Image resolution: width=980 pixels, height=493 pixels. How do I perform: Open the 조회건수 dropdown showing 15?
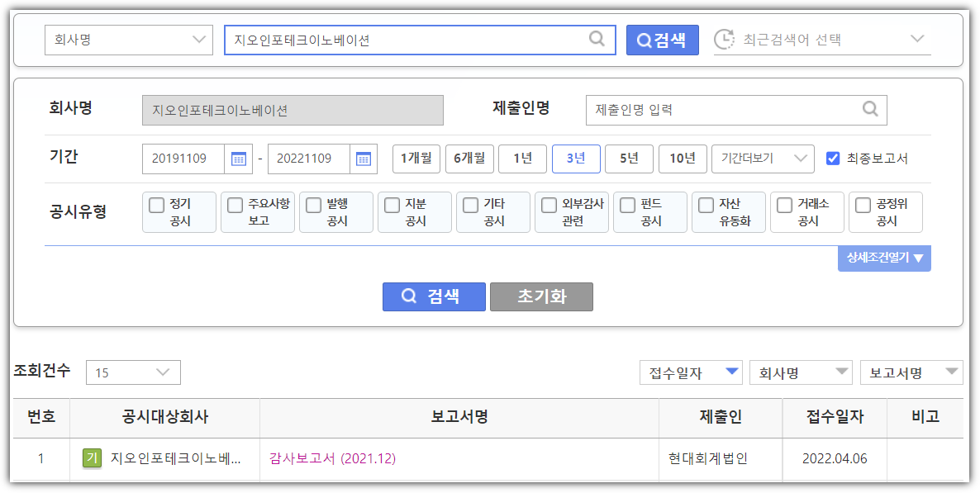point(133,372)
